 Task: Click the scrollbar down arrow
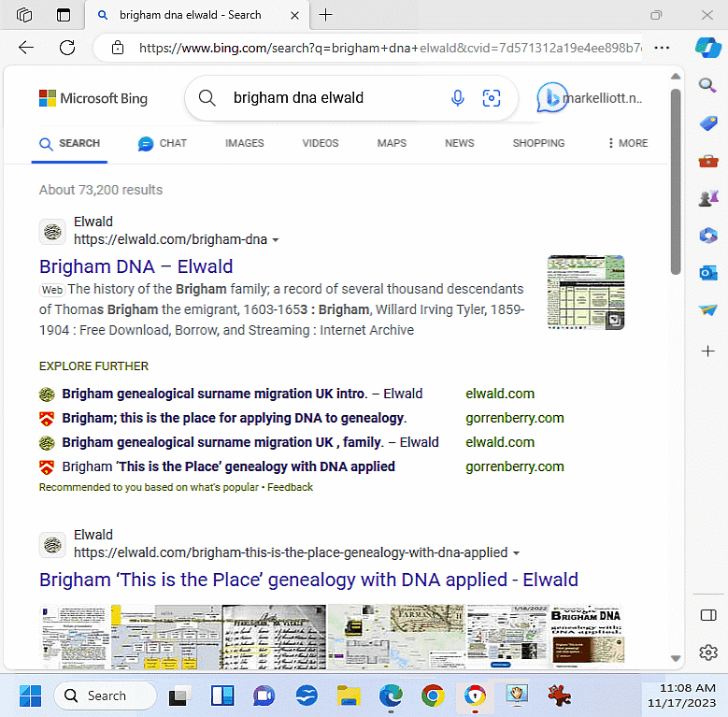pos(676,658)
